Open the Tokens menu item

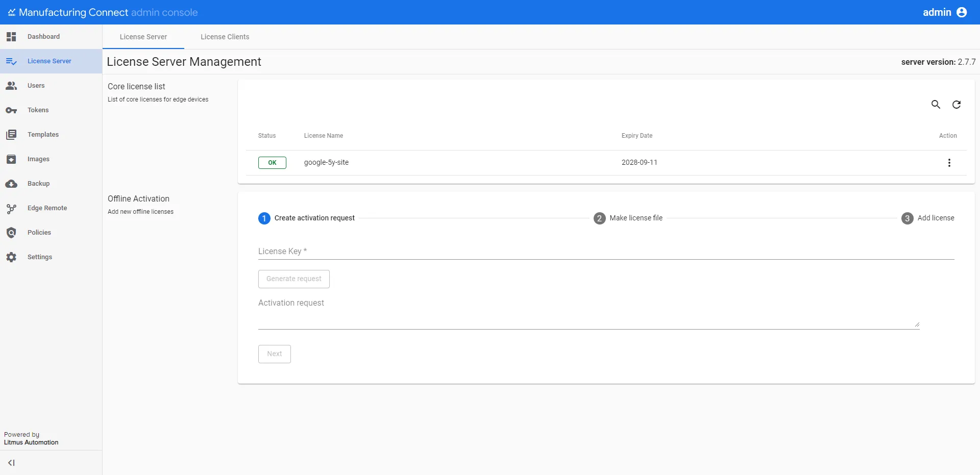coord(51,110)
